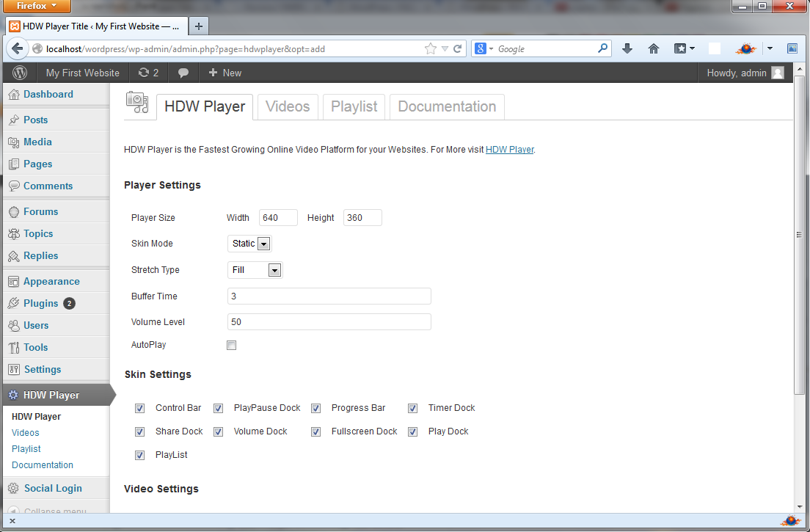
Task: Open Videos submenu link in sidebar
Action: [x=25, y=433]
